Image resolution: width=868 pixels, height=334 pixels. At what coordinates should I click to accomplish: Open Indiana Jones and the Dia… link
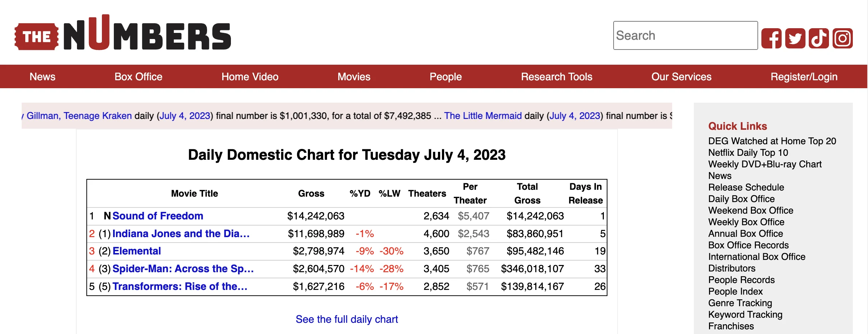pos(181,234)
